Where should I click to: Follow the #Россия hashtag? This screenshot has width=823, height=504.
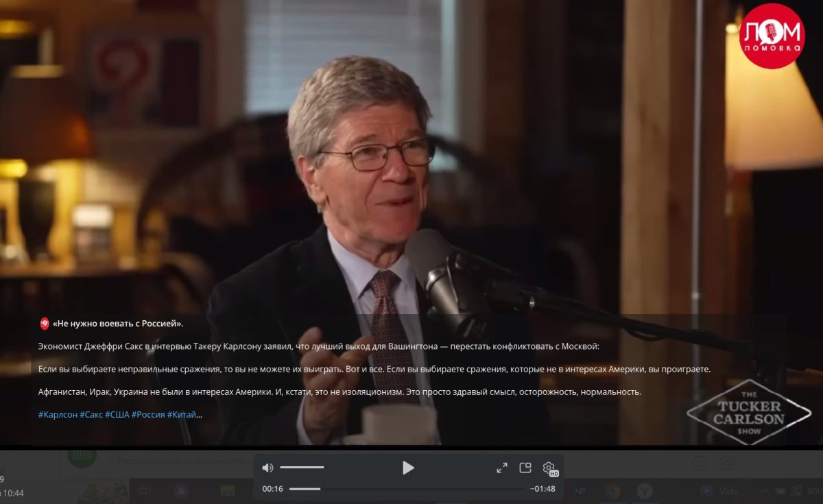click(x=147, y=415)
